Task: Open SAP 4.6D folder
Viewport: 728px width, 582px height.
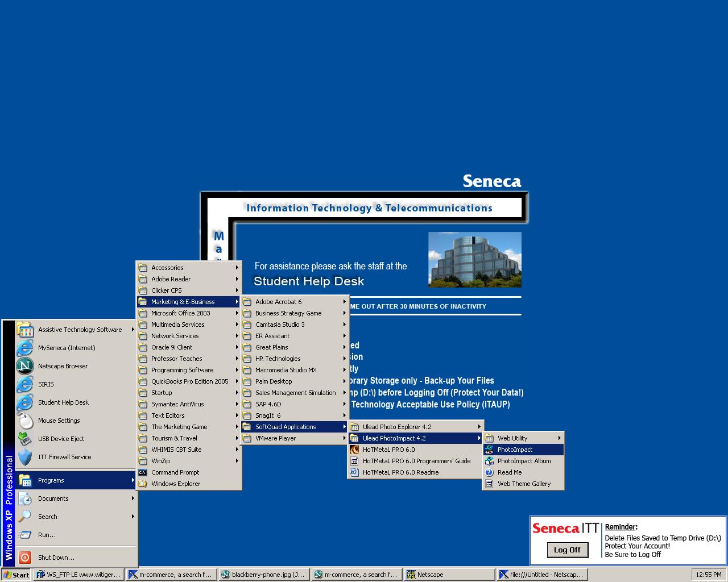Action: click(295, 404)
